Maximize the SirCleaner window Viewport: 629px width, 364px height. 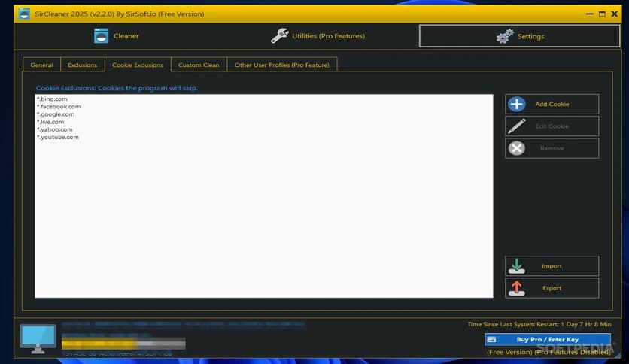coord(602,14)
